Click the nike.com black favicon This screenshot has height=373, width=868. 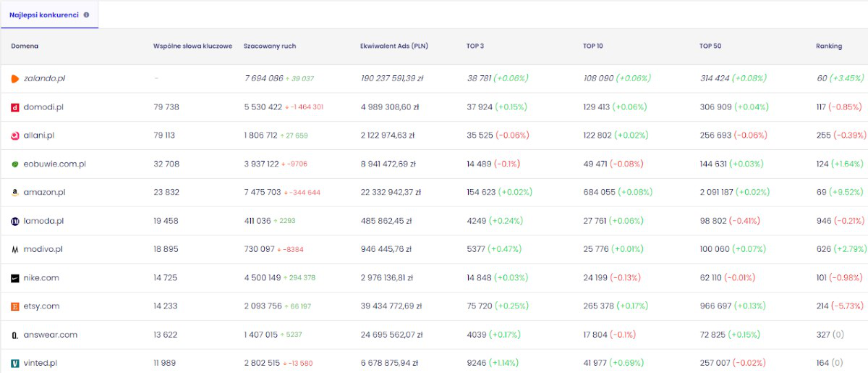[15, 278]
